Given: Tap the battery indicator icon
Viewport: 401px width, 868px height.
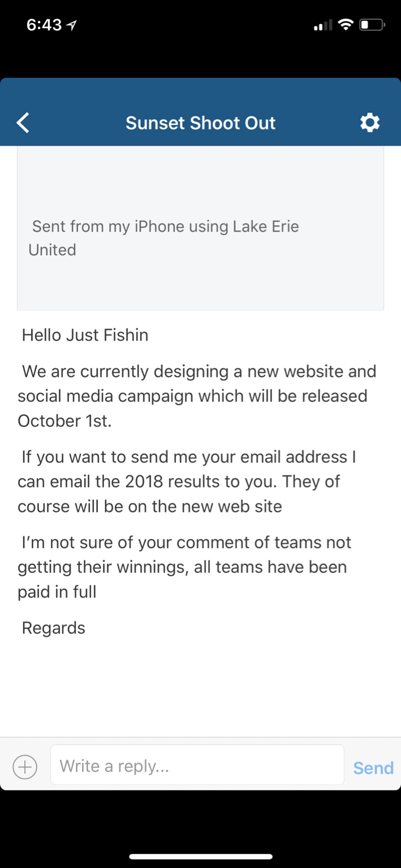Looking at the screenshot, I should click(372, 25).
